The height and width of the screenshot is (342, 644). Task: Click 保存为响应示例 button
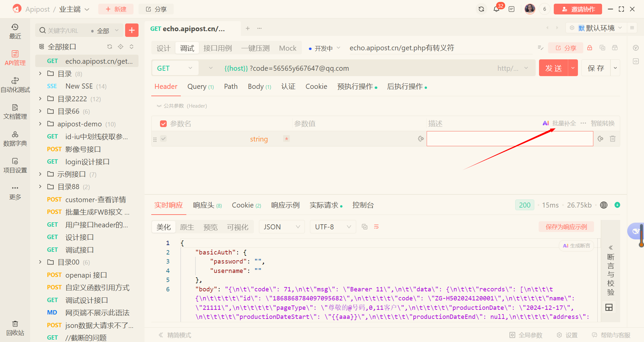567,227
